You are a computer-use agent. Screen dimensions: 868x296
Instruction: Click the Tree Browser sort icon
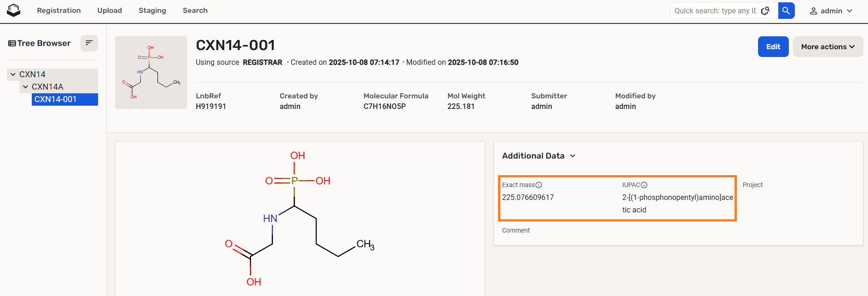[89, 43]
